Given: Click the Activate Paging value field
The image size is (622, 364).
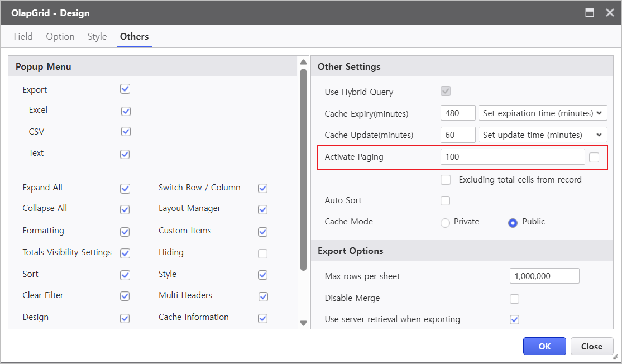Looking at the screenshot, I should click(x=512, y=157).
